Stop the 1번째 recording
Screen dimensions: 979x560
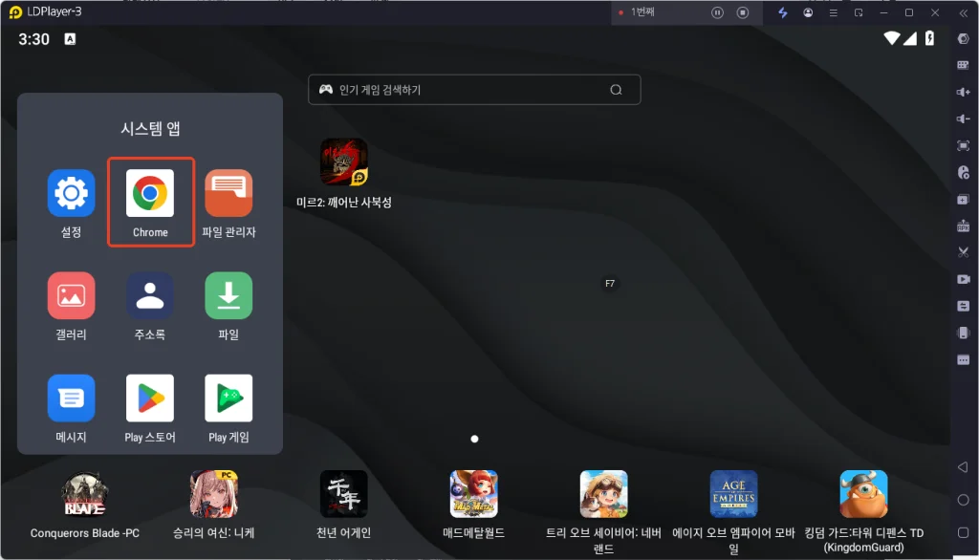(x=742, y=12)
